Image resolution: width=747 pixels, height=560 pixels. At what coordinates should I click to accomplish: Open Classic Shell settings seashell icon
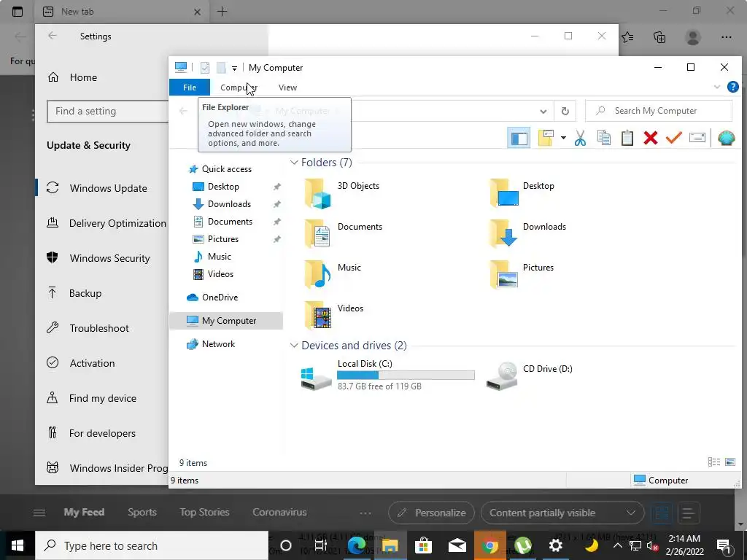pos(726,138)
